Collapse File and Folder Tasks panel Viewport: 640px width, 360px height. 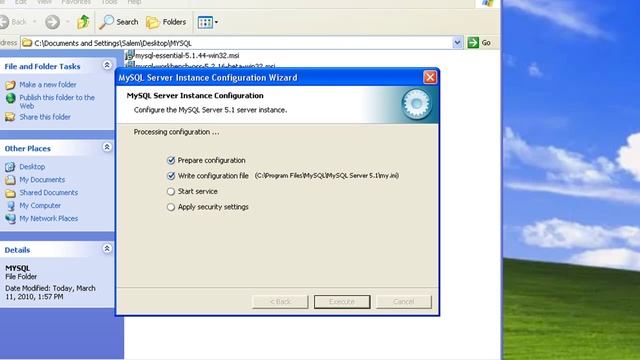click(107, 65)
